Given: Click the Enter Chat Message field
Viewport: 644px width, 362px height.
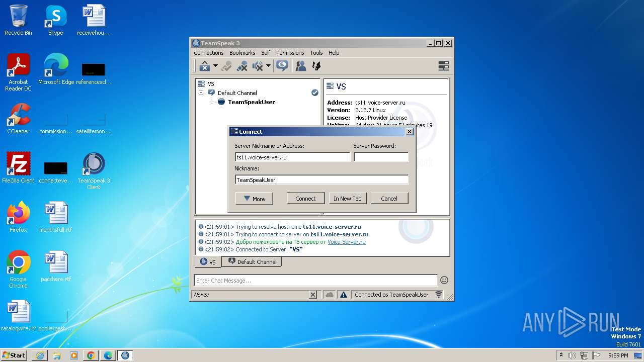Looking at the screenshot, I should [x=316, y=281].
